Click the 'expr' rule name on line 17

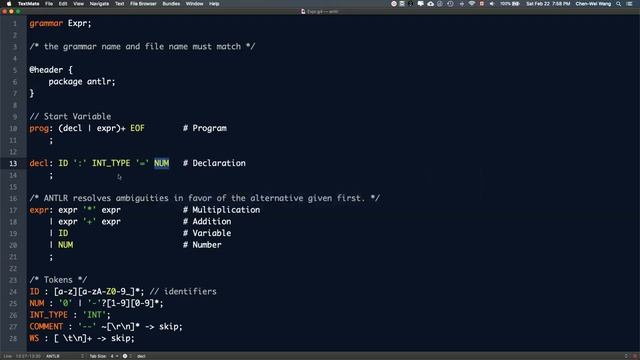pyautogui.click(x=39, y=210)
